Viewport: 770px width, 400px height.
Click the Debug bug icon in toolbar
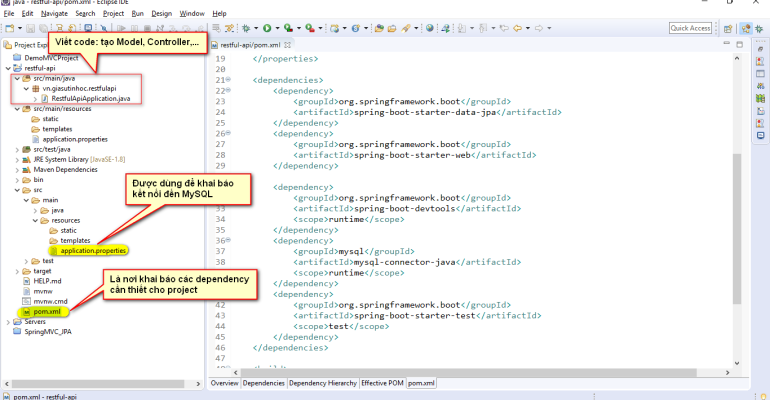tap(246, 28)
